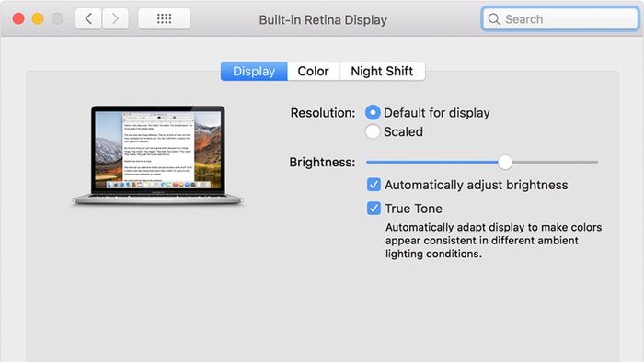This screenshot has width=644, height=362.
Task: Open the Night Shift tab
Action: click(383, 72)
